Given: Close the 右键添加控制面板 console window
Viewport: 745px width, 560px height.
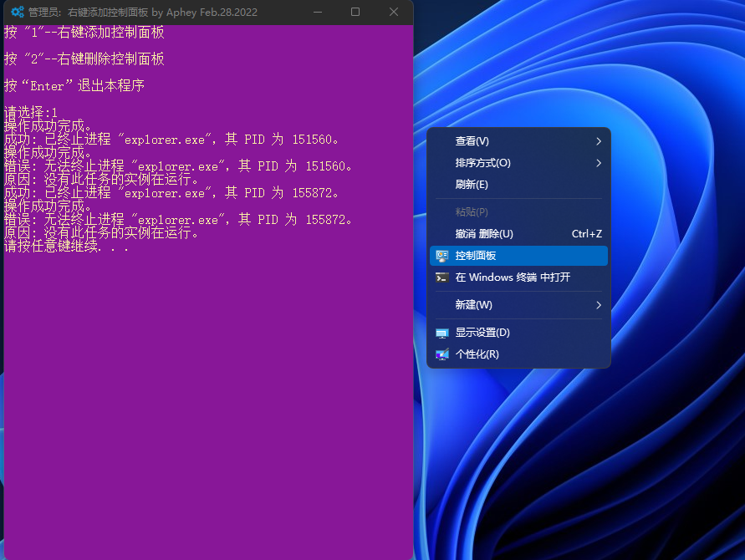Looking at the screenshot, I should pos(394,13).
